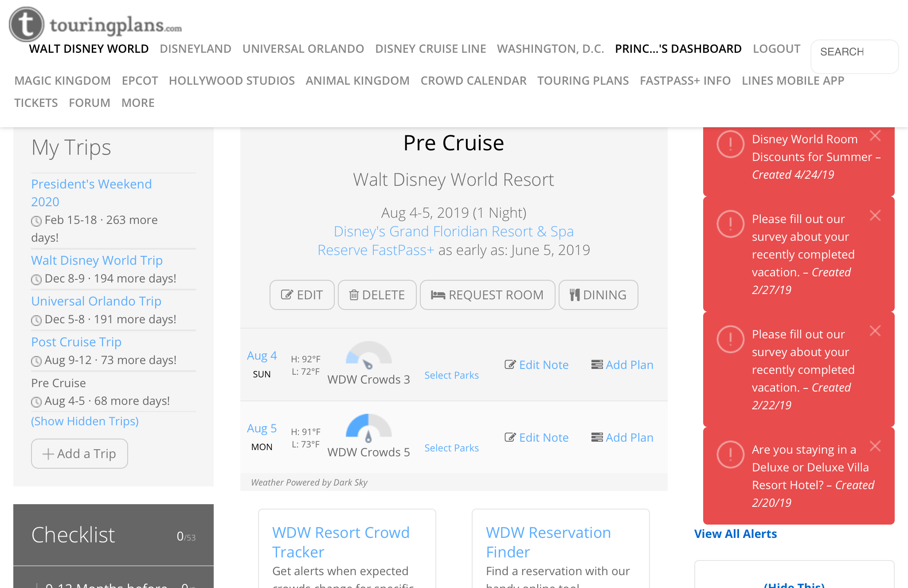Open the More menu
Viewport: 908px width, 588px height.
138,103
